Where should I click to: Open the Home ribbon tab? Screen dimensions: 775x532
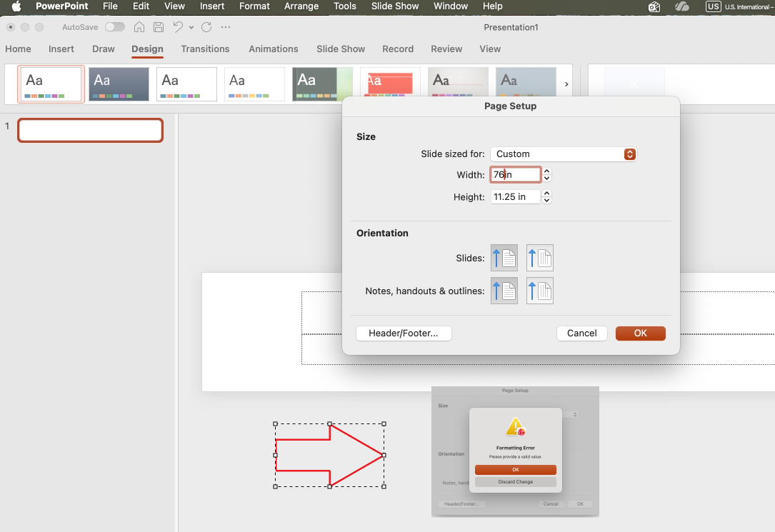point(19,49)
